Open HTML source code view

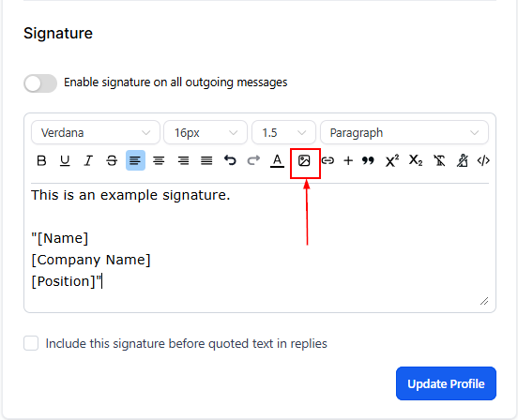click(x=483, y=160)
